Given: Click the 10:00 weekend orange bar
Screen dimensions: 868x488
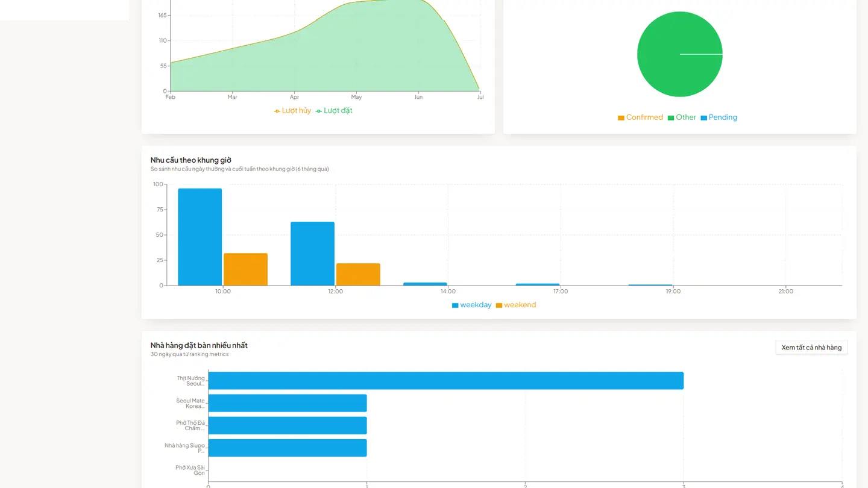Looking at the screenshot, I should click(x=245, y=269).
